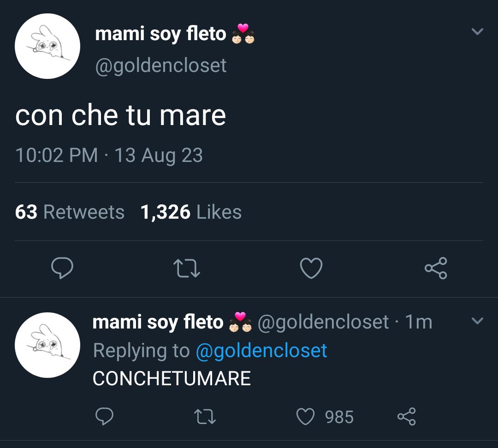Viewport: 498px width, 448px height.
Task: Retweet the CONCHETUMARE reply
Action: (205, 417)
